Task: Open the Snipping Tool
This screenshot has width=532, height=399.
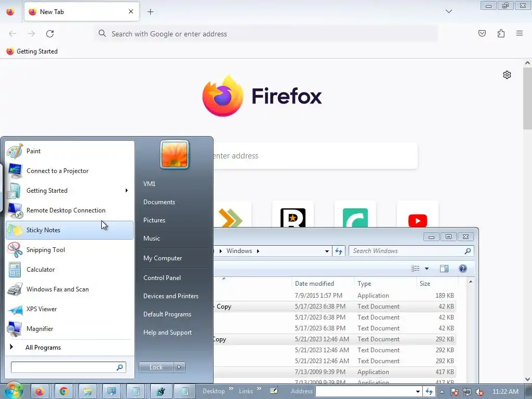Action: (x=70, y=250)
